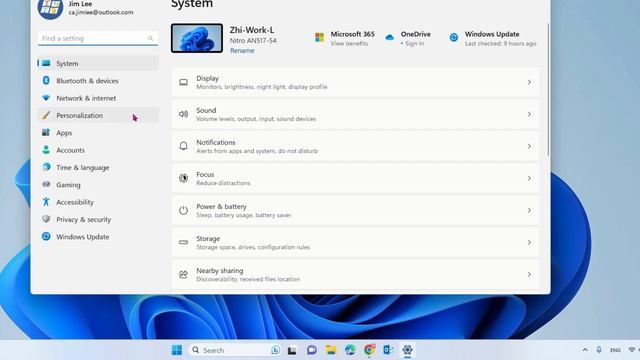Click the Microsoft 365 logo icon
The image size is (640, 360).
click(x=320, y=38)
